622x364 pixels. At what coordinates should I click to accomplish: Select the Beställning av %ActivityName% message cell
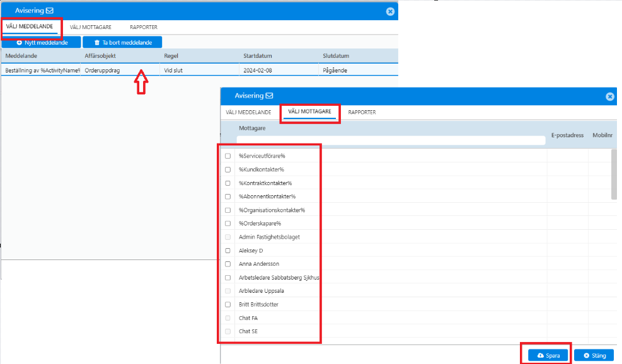coord(41,70)
